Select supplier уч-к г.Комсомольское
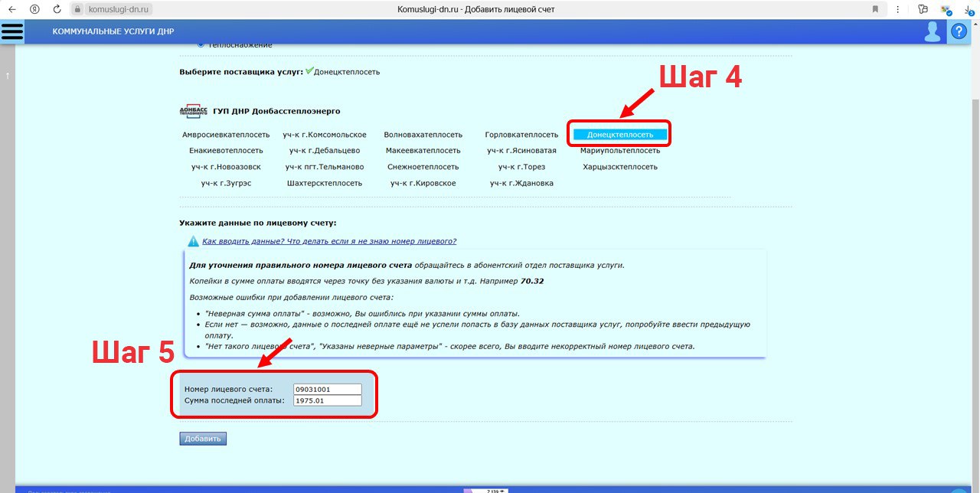The width and height of the screenshot is (980, 493). [x=325, y=135]
